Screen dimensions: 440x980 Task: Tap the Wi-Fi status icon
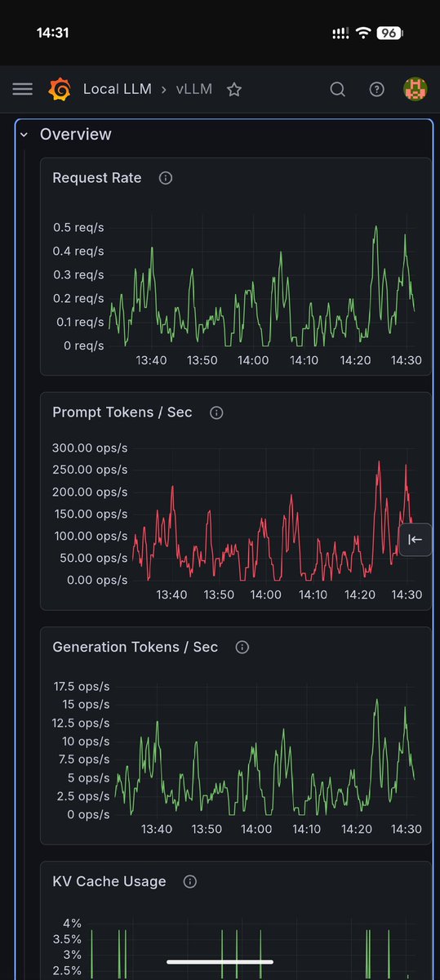coord(363,33)
